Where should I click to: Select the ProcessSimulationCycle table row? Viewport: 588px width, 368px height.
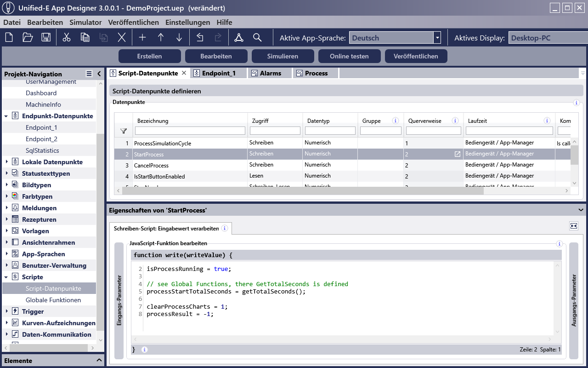[342, 143]
